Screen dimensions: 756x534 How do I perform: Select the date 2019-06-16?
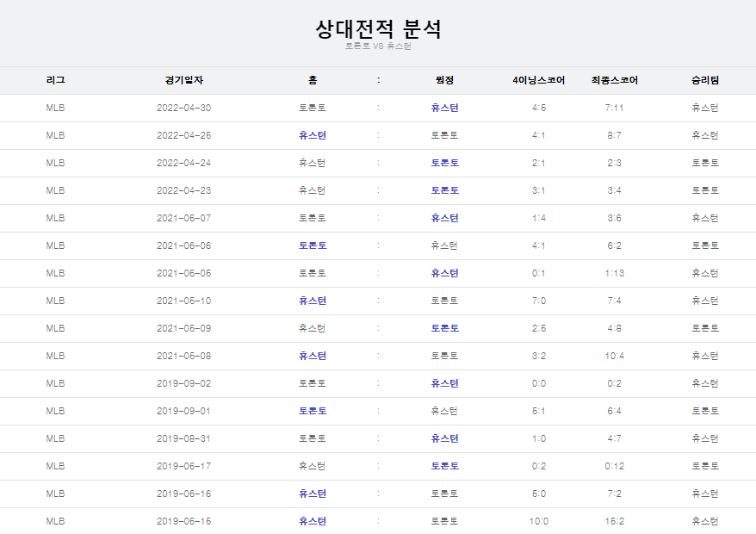click(x=184, y=494)
